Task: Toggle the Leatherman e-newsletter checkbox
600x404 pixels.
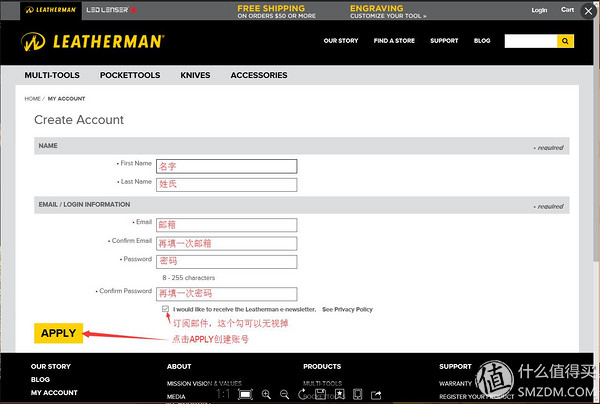Action: (x=165, y=309)
